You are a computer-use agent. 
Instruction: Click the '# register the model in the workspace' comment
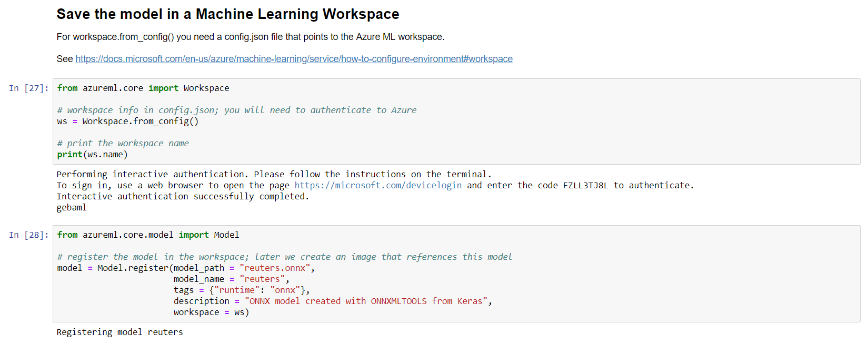tap(284, 257)
